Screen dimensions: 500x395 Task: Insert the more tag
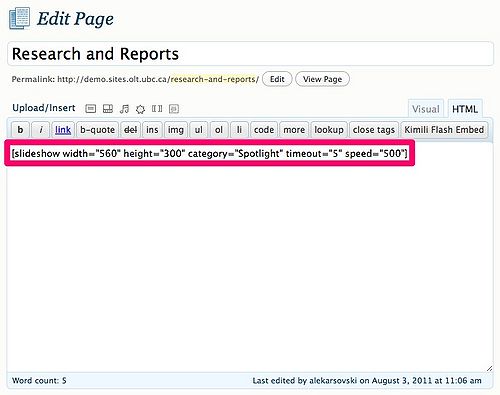(x=294, y=129)
